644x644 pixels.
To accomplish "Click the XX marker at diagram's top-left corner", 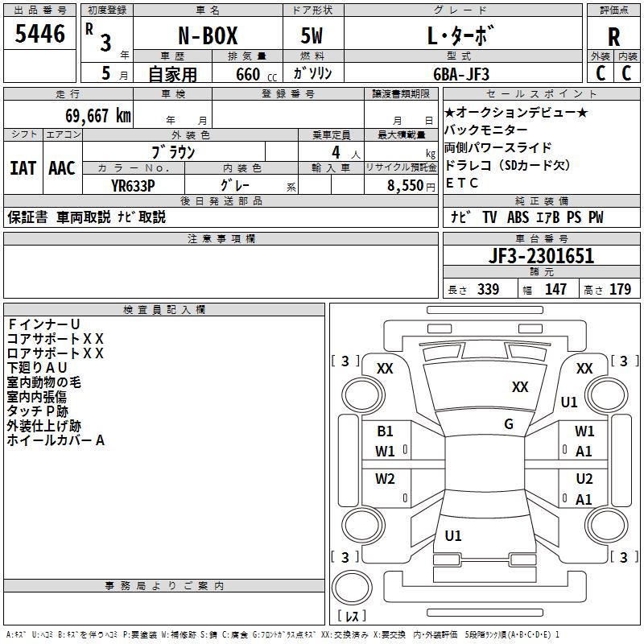I will [x=385, y=369].
